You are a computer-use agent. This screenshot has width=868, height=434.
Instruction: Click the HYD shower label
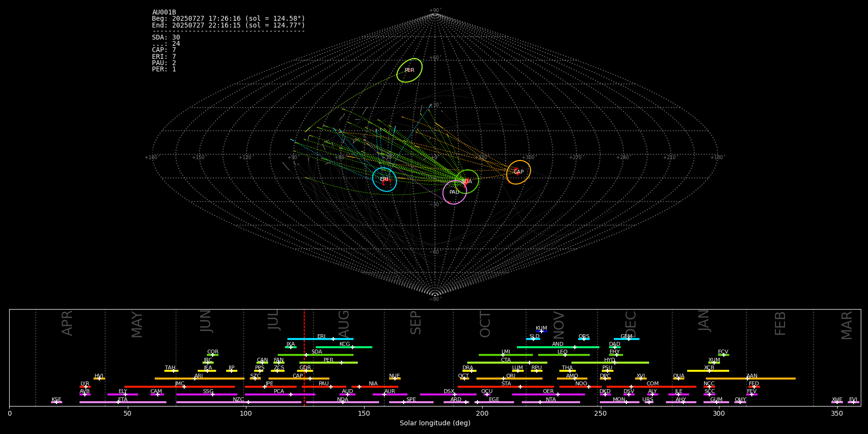click(x=610, y=360)
